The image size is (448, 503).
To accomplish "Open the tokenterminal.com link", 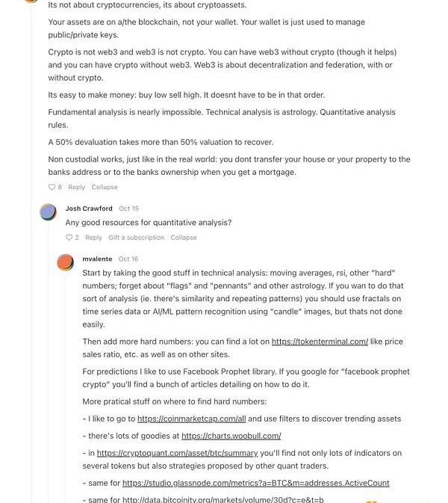I will [320, 342].
